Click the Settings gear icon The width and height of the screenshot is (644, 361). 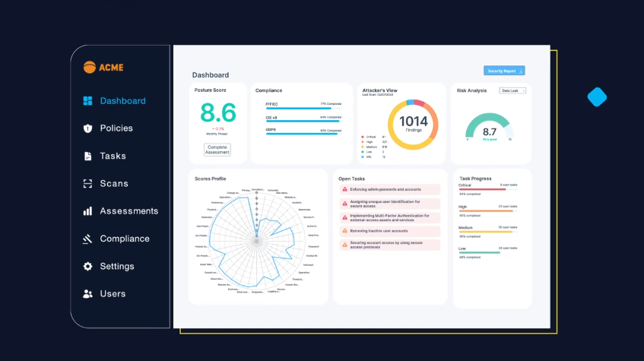click(x=88, y=266)
